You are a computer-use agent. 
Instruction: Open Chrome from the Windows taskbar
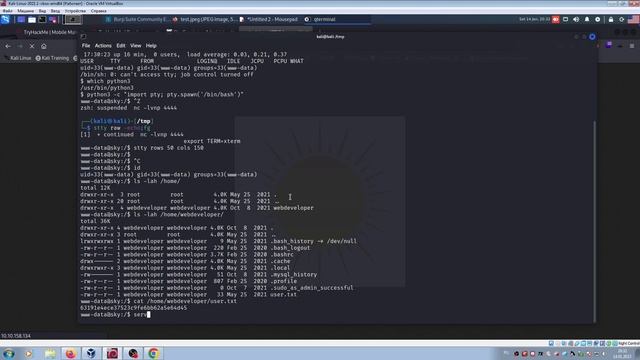pyautogui.click(x=153, y=353)
